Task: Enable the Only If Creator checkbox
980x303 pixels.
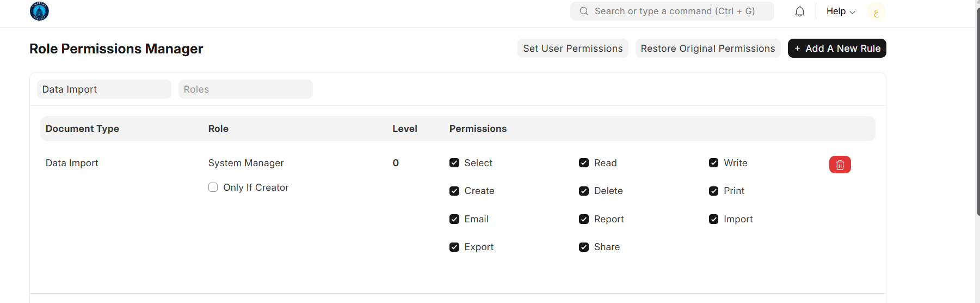Action: coord(213,187)
